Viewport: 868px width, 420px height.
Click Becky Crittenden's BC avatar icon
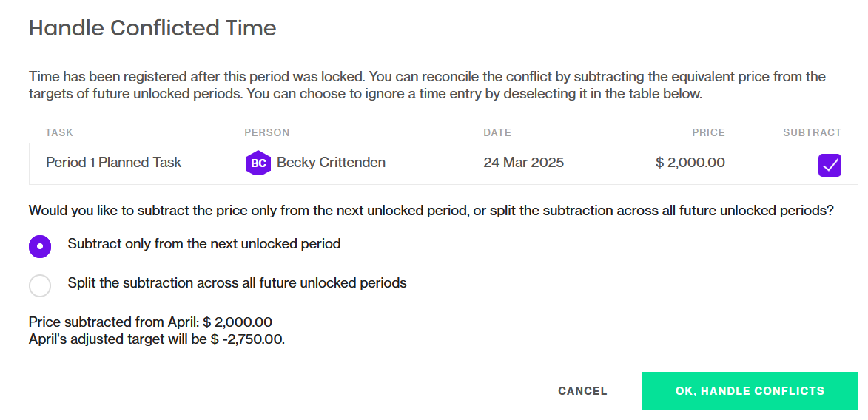point(258,163)
